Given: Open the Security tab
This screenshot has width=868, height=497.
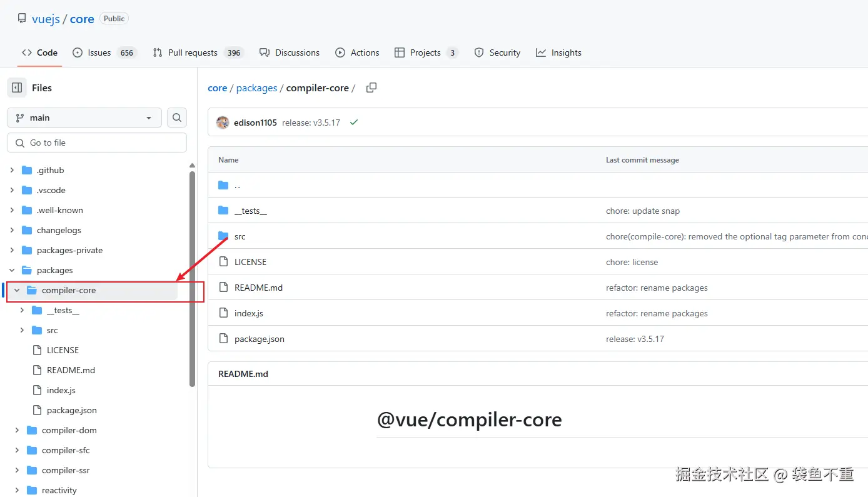Looking at the screenshot, I should point(497,53).
